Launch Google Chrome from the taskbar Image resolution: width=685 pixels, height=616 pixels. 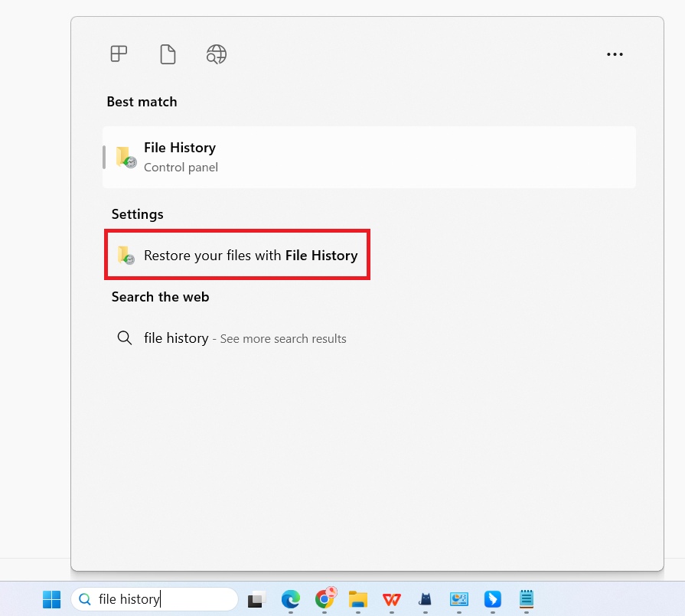[324, 600]
